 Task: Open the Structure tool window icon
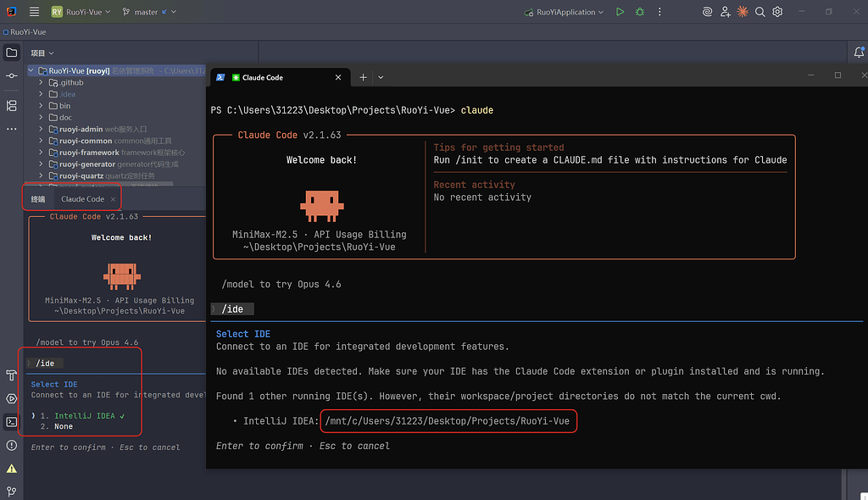point(12,106)
